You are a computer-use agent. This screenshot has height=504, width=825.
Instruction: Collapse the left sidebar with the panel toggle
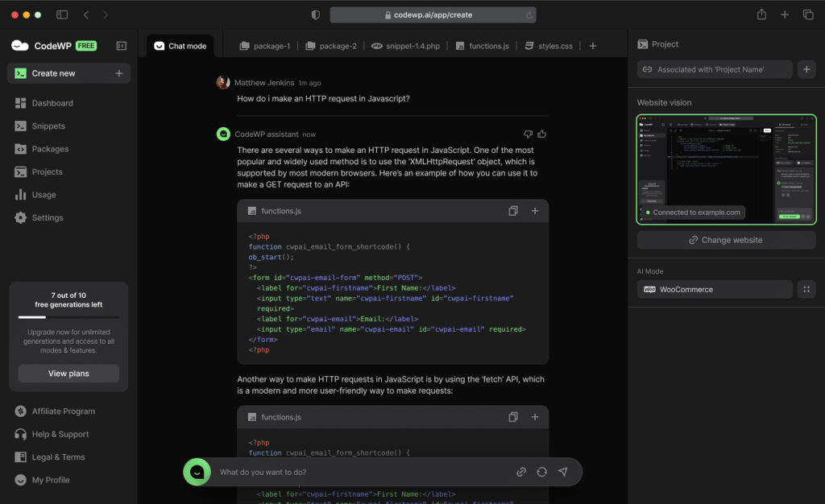[x=121, y=45]
